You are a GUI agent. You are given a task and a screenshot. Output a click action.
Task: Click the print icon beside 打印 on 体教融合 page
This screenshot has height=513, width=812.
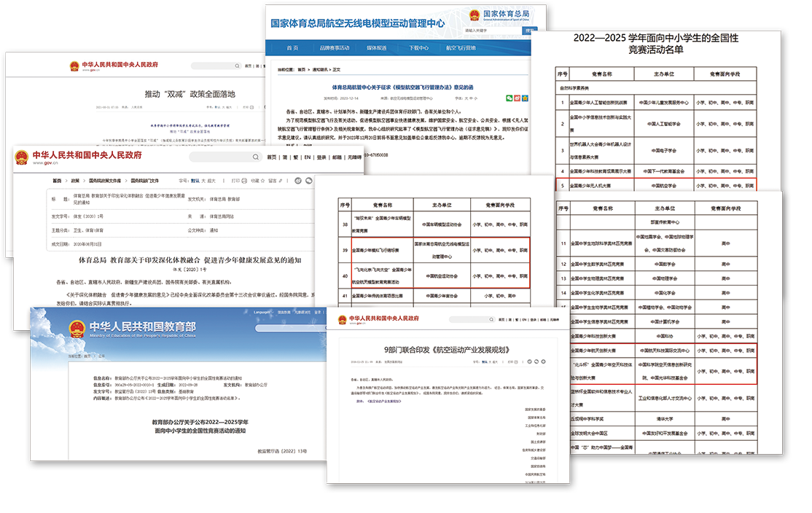click(244, 181)
